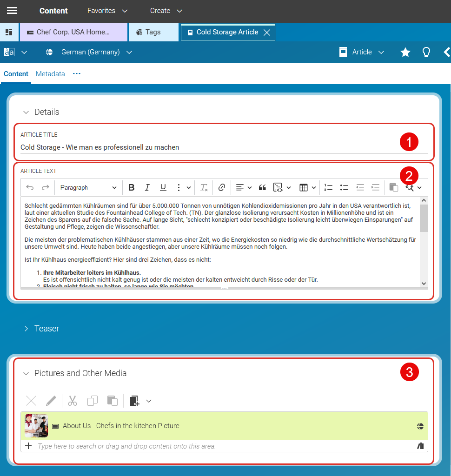Screen dimensions: 451x476
Task: Click the About Us chefs picture thumbnail
Action: coord(36,425)
